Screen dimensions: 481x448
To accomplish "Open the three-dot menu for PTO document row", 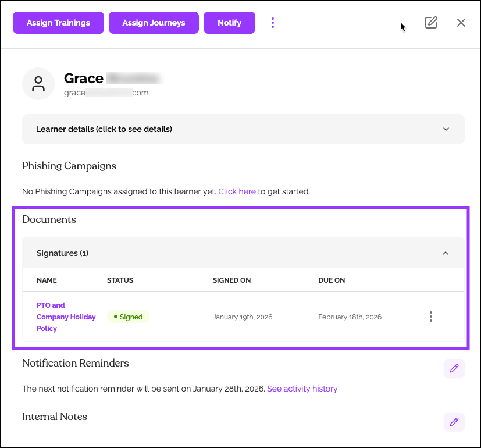I will pyautogui.click(x=431, y=317).
